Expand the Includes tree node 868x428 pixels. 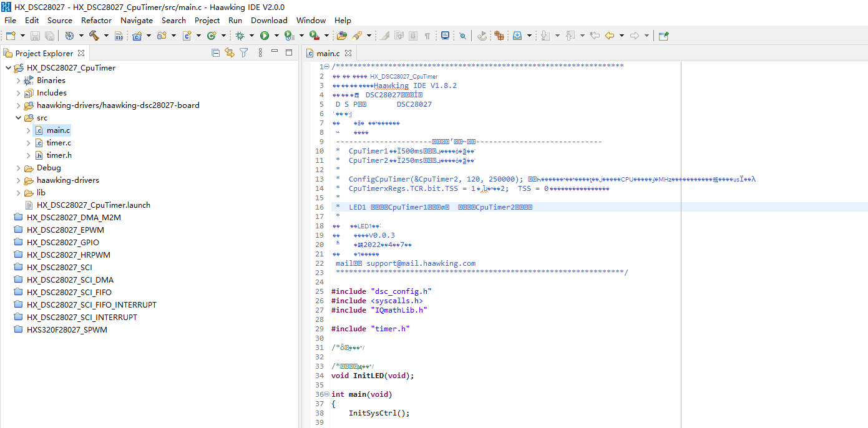pos(18,92)
